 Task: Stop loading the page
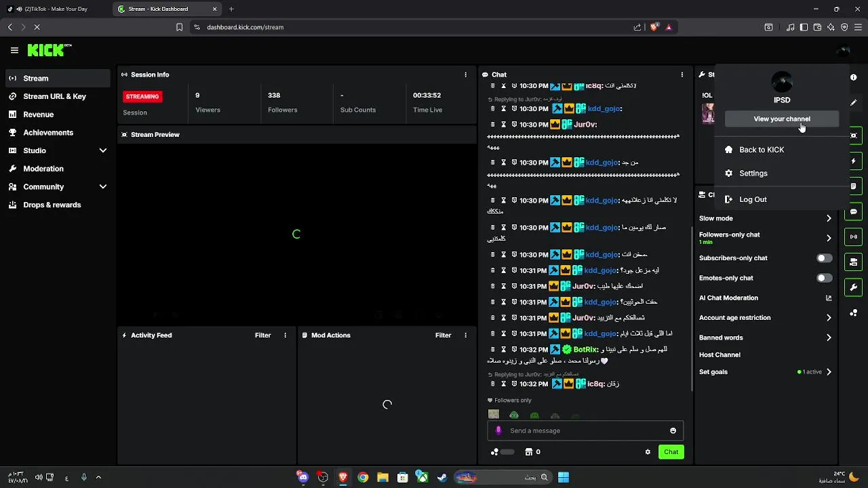[x=37, y=27]
